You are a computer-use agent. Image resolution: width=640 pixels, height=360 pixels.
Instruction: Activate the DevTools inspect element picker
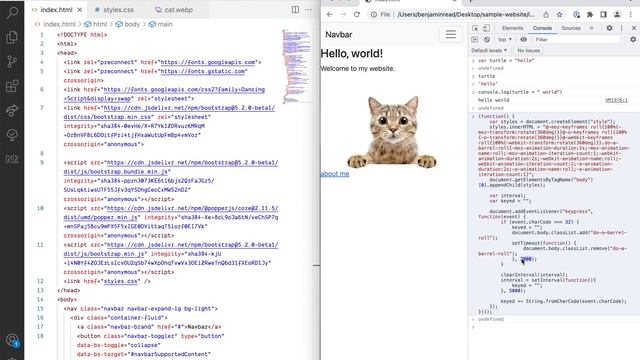475,28
